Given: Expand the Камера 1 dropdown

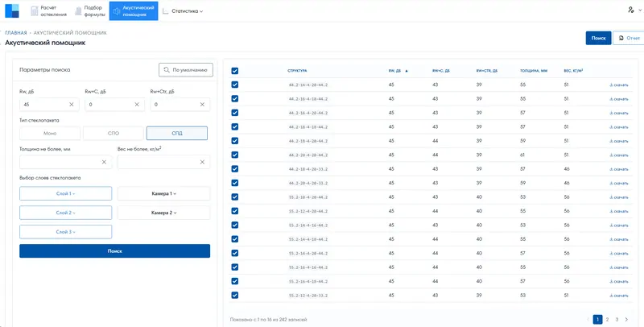Looking at the screenshot, I should click(163, 193).
